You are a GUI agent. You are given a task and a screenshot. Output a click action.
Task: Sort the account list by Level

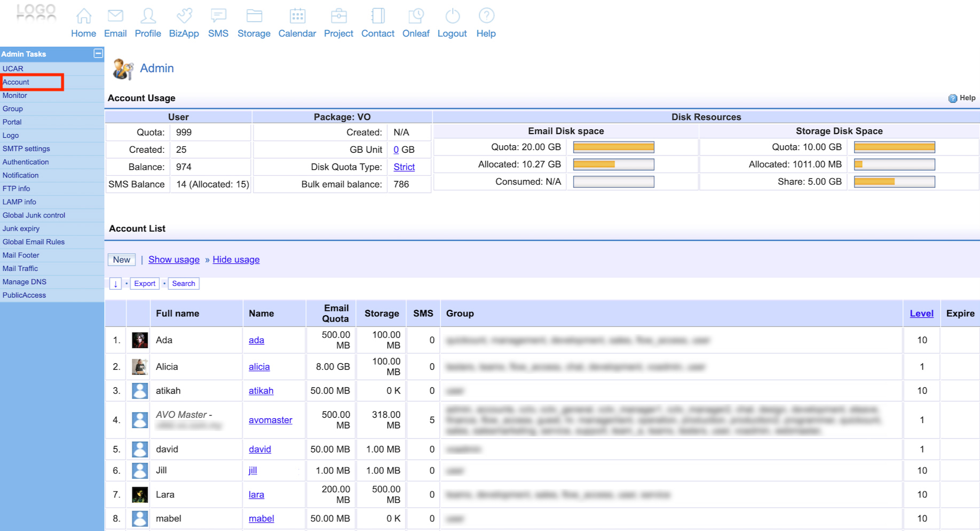[921, 314]
